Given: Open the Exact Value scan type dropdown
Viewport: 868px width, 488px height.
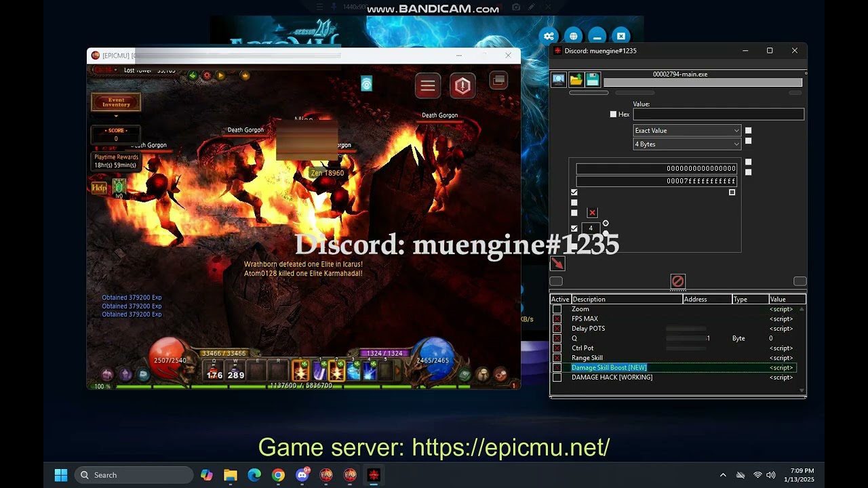Looking at the screenshot, I should pos(687,130).
